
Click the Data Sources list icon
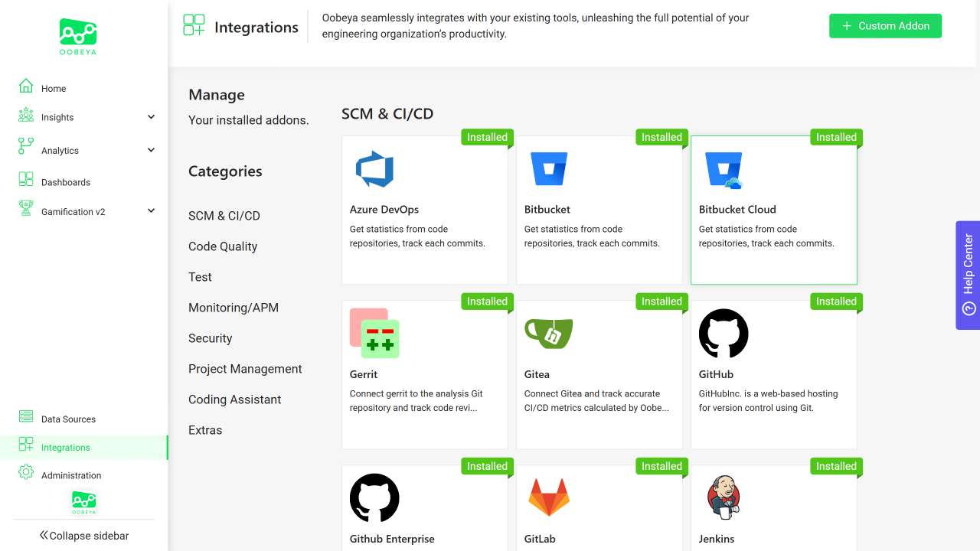[26, 416]
